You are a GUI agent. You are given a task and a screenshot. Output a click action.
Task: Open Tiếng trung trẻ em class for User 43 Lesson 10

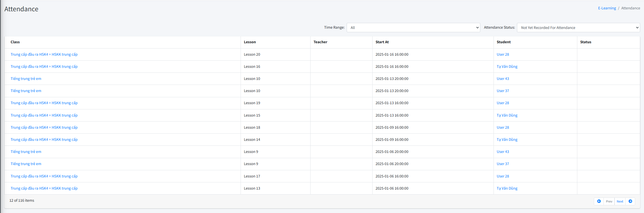pyautogui.click(x=26, y=79)
